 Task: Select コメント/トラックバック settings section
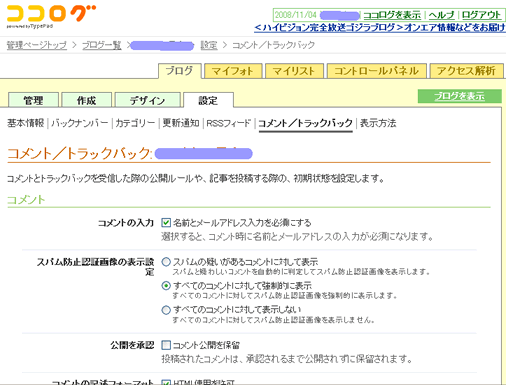pos(306,123)
